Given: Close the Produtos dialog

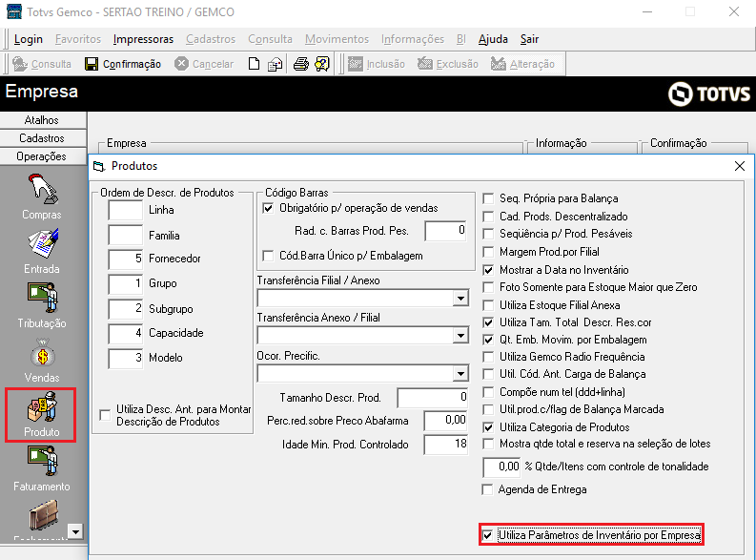Looking at the screenshot, I should [740, 166].
